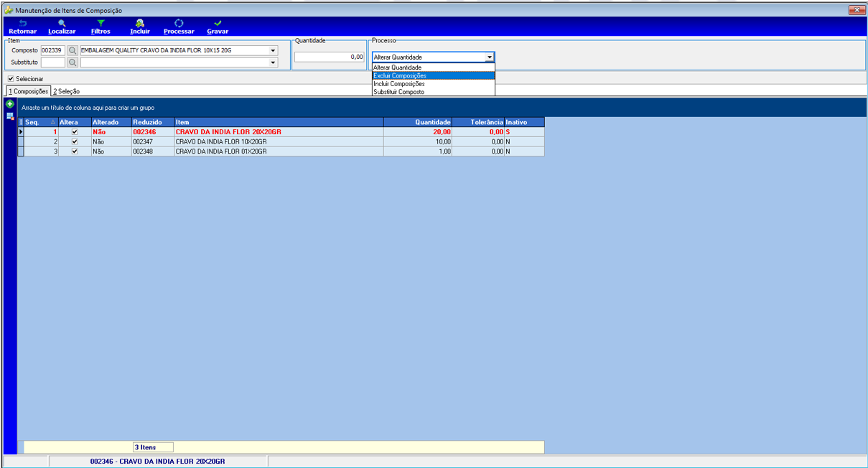Expand the Composto description dropdown arrow

[273, 51]
